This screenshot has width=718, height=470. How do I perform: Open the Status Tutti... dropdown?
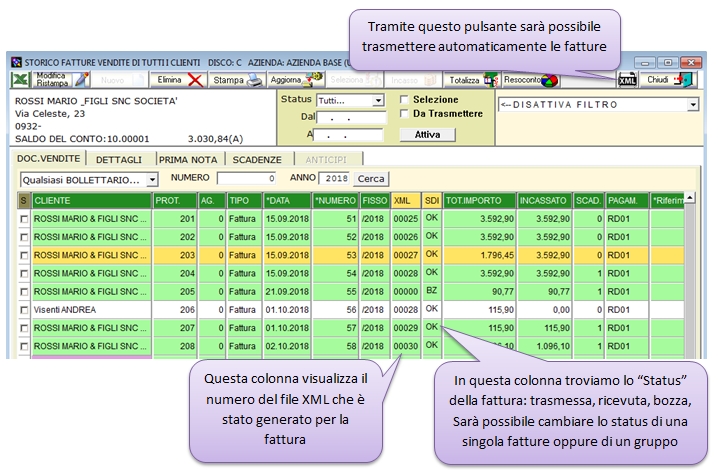pos(378,100)
